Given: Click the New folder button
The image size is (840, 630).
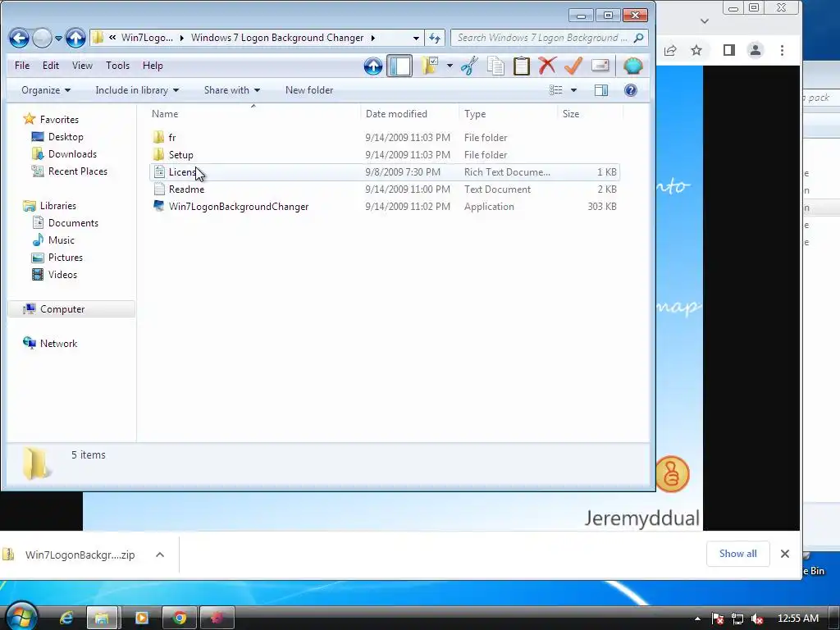Looking at the screenshot, I should pyautogui.click(x=309, y=90).
